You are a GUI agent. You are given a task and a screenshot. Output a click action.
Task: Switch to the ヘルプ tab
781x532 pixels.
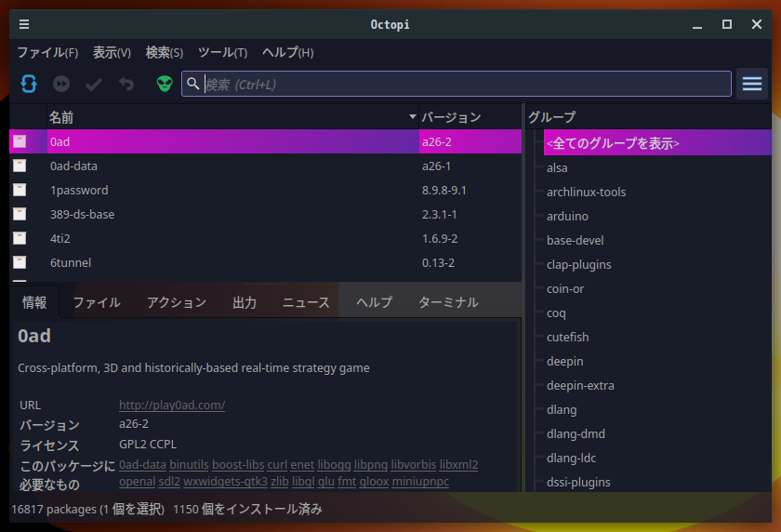(x=374, y=302)
